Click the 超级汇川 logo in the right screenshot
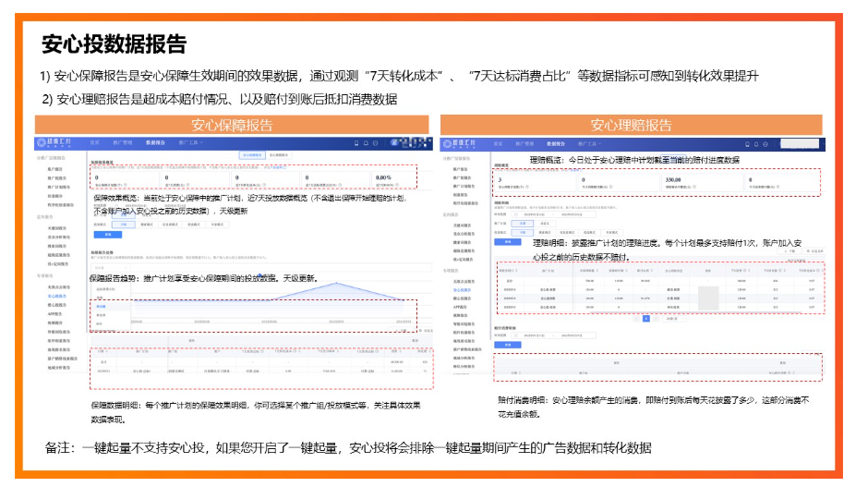868x487 pixels. pos(460,143)
